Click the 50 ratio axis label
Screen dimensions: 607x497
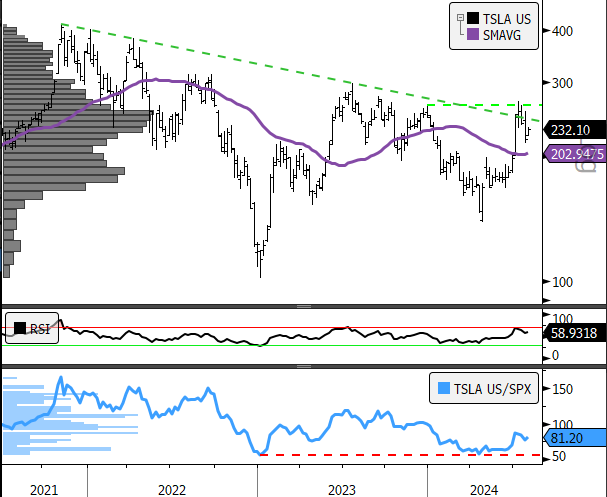point(559,456)
